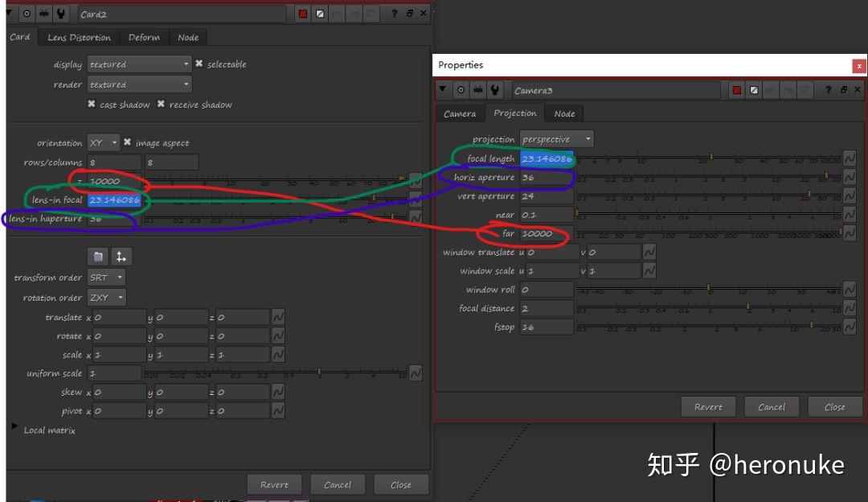The image size is (868, 502).
Task: Toggle the selectable checkbox
Action: coord(199,64)
